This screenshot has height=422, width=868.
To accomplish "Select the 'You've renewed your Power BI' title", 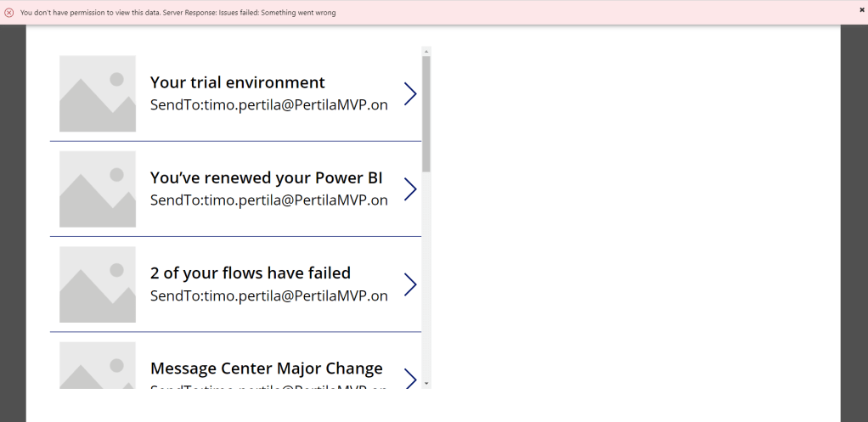I will (x=266, y=177).
